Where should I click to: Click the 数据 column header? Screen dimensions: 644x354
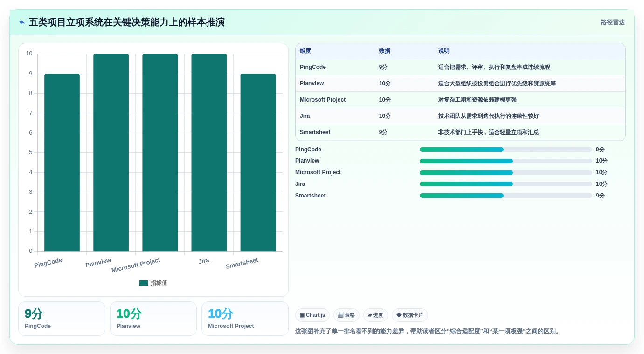[x=385, y=51]
